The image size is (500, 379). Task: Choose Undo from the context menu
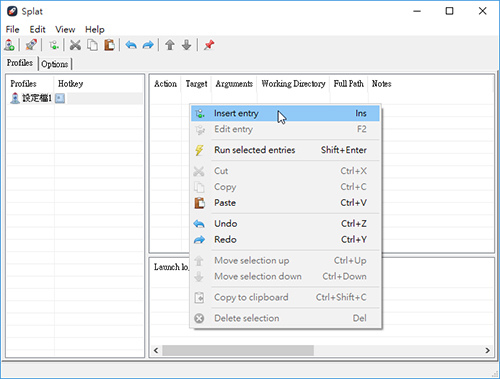[x=286, y=224]
